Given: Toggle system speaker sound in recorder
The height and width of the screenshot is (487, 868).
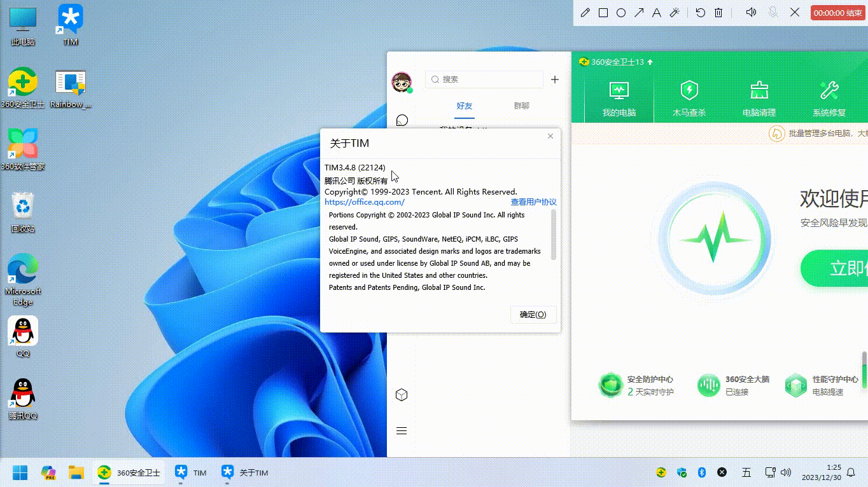Looking at the screenshot, I should tap(751, 12).
